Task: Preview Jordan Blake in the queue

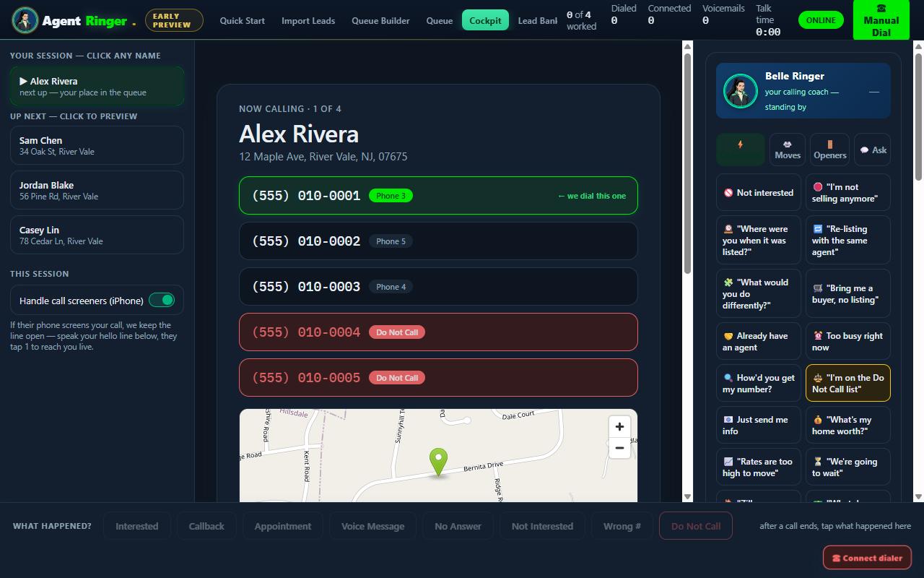Action: pyautogui.click(x=97, y=190)
